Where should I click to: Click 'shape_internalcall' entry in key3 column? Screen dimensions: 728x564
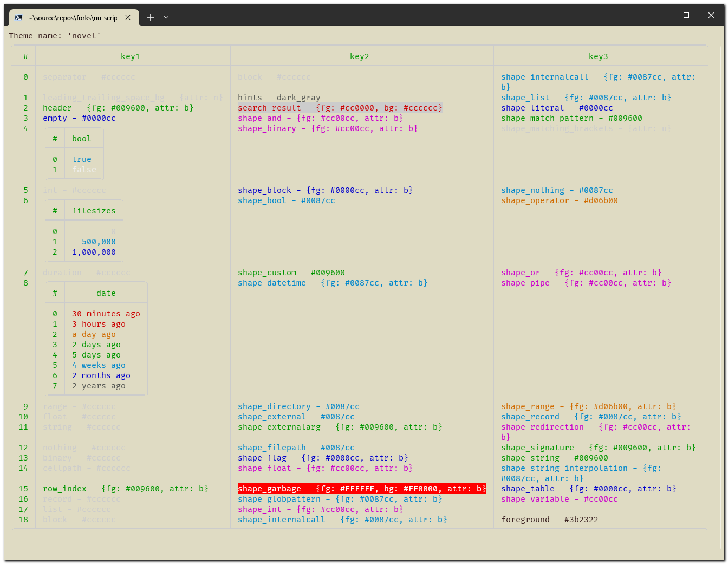point(598,82)
